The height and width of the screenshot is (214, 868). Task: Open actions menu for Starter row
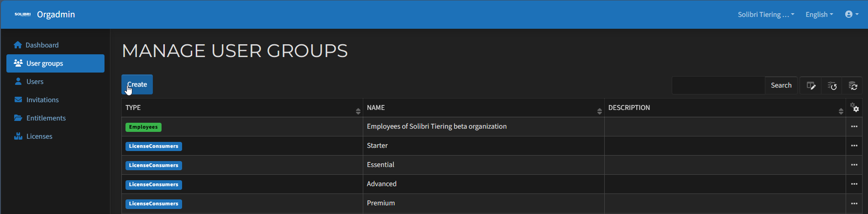pyautogui.click(x=854, y=146)
